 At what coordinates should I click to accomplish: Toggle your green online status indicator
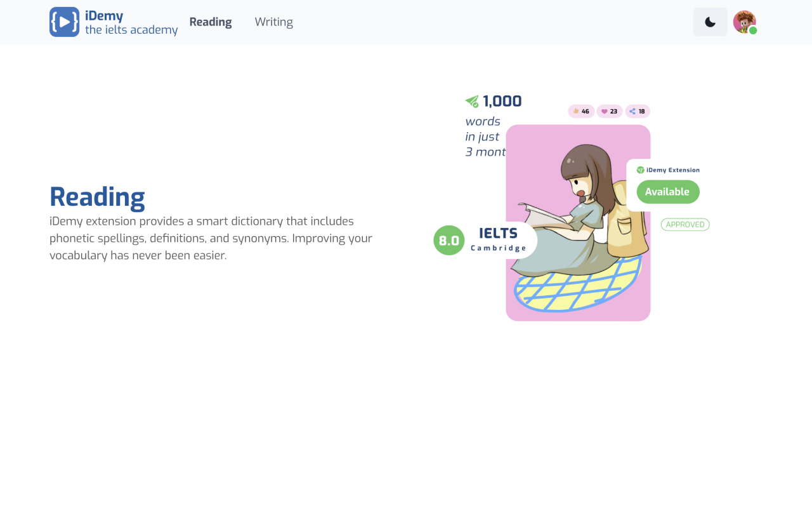click(x=754, y=29)
